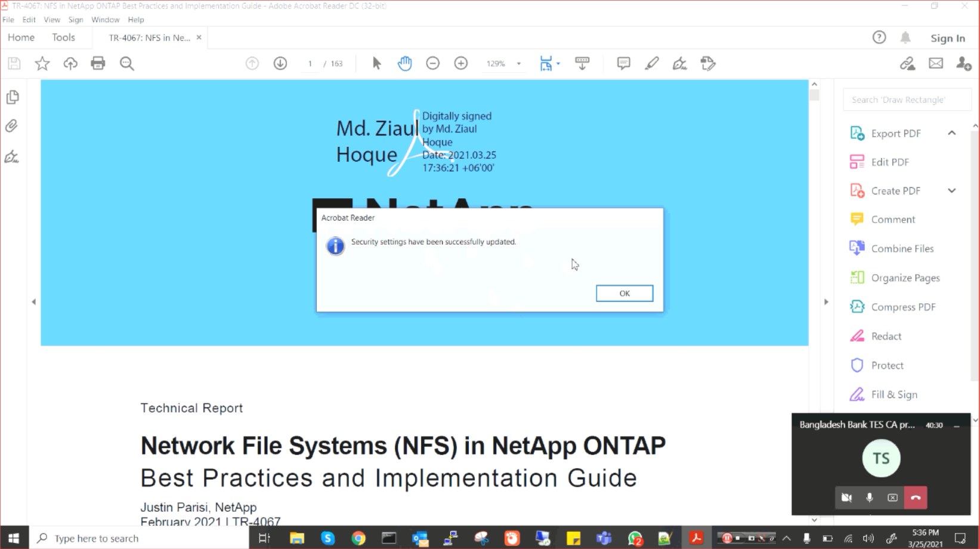Open the notifications bell
Image resolution: width=980 pixels, height=549 pixels.
point(905,38)
